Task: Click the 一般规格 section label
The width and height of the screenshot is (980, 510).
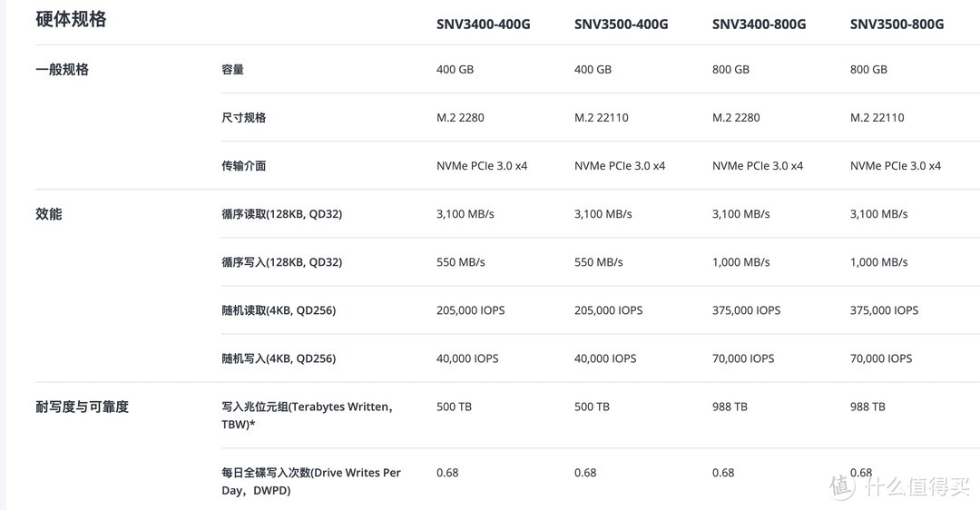Action: (x=62, y=69)
